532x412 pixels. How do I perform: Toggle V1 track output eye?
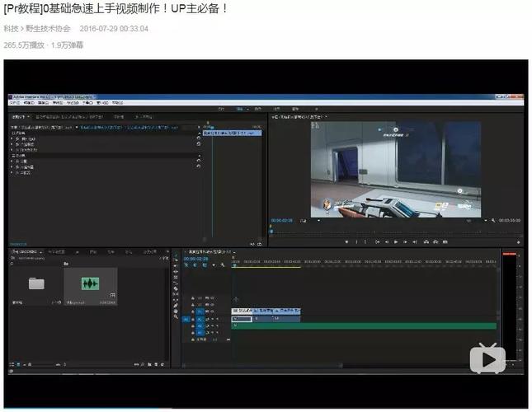point(213,311)
